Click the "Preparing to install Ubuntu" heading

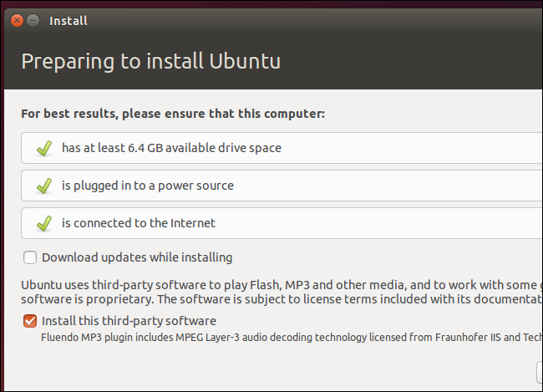[x=150, y=61]
